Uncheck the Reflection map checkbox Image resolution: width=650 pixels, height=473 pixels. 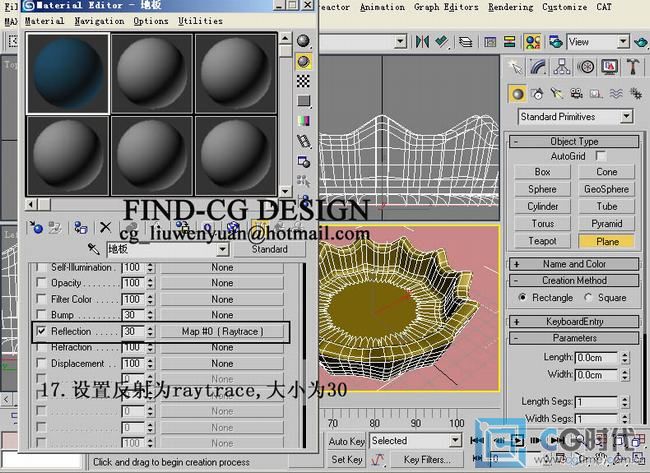point(41,331)
